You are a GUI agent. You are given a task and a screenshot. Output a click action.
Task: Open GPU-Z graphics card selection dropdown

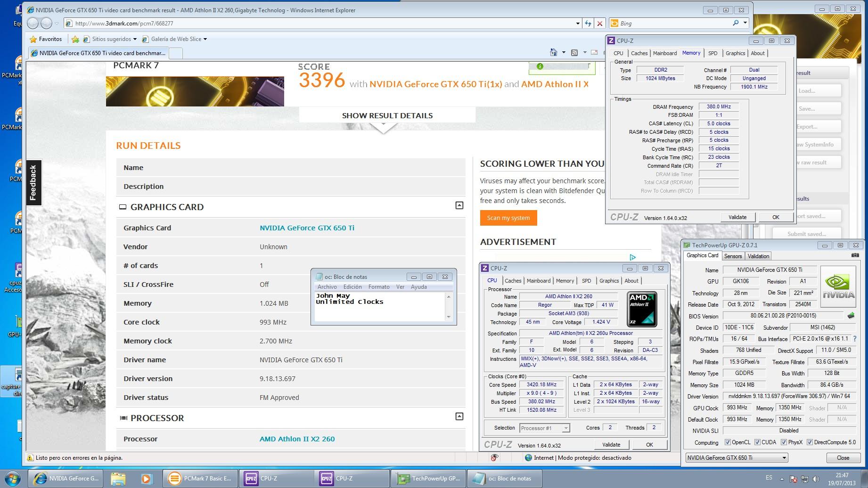tap(784, 458)
